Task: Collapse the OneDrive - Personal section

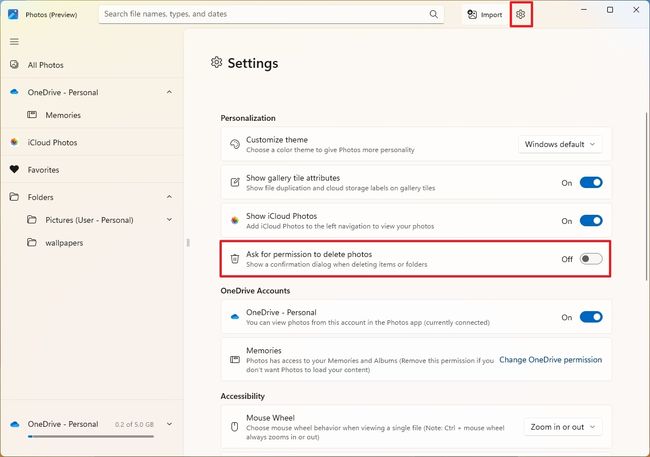Action: tap(169, 92)
